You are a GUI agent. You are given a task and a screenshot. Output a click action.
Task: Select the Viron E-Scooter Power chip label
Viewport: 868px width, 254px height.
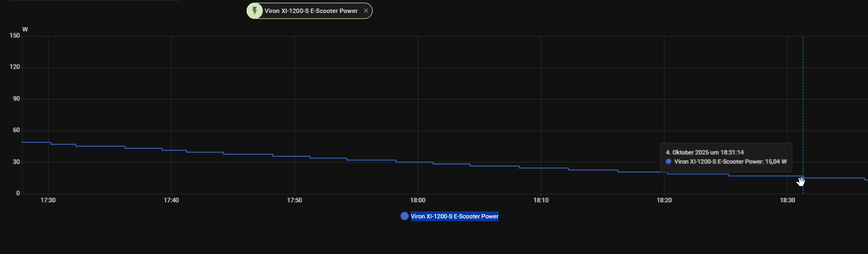(311, 11)
